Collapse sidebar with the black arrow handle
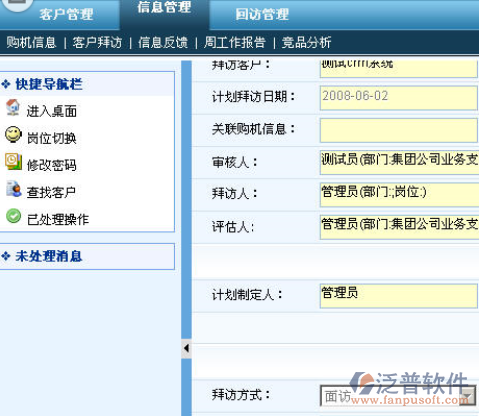 186,348
